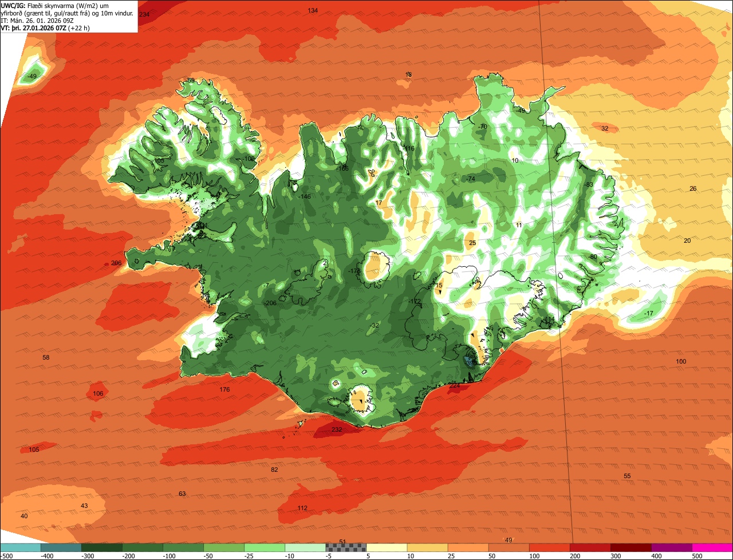
Task: Click the '-49' value in green patch
Action: pos(32,77)
